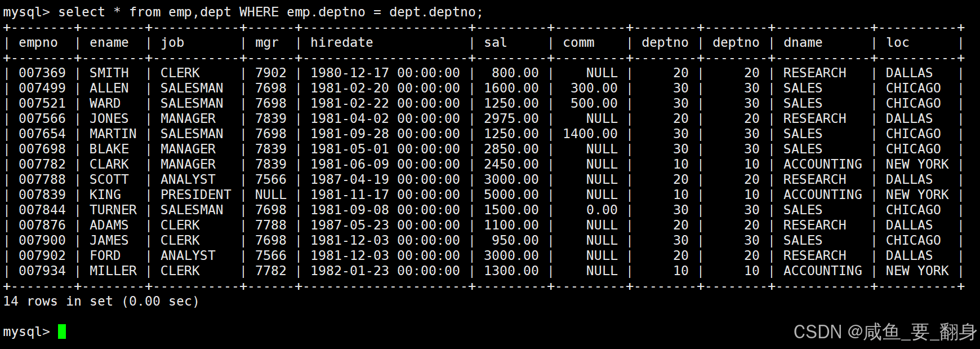Click employee name CLARK
Viewport: 980px width, 349px height.
pos(109,164)
